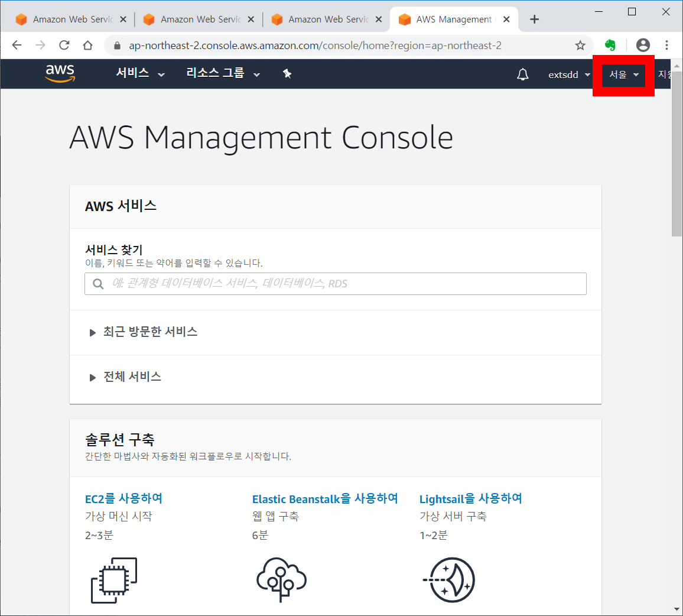This screenshot has width=683, height=616.
Task: Close the AWS Management tab
Action: pos(506,19)
